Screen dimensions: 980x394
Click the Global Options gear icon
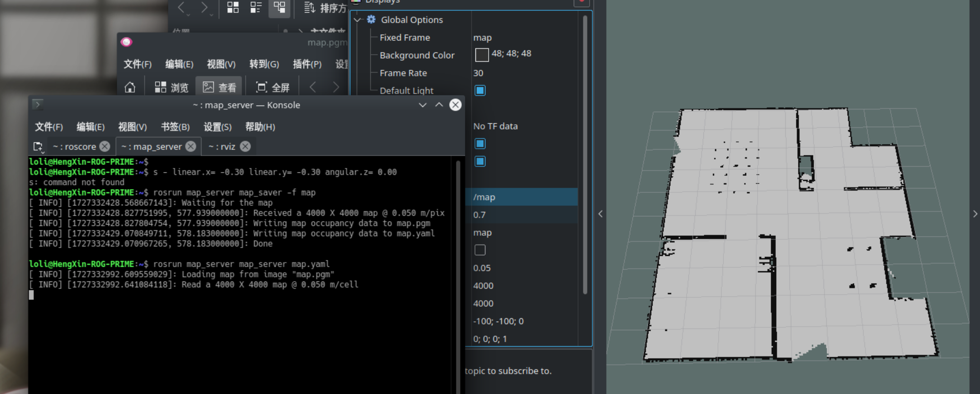(371, 20)
